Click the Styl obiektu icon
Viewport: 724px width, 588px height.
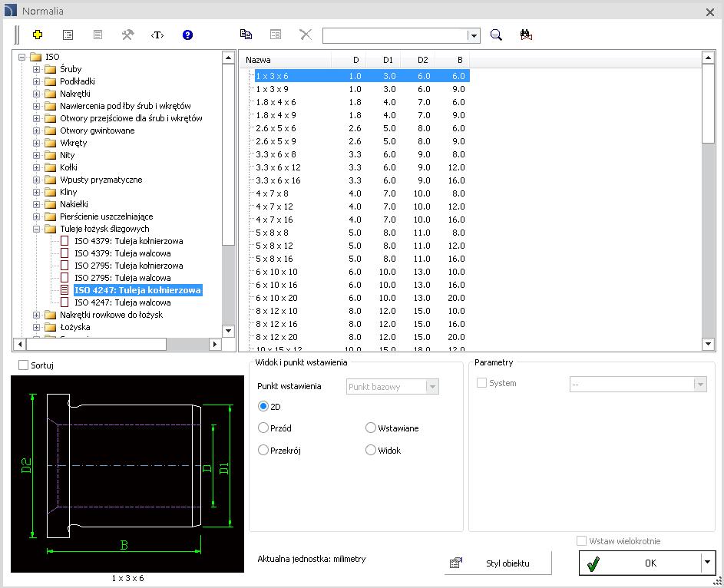[x=456, y=563]
